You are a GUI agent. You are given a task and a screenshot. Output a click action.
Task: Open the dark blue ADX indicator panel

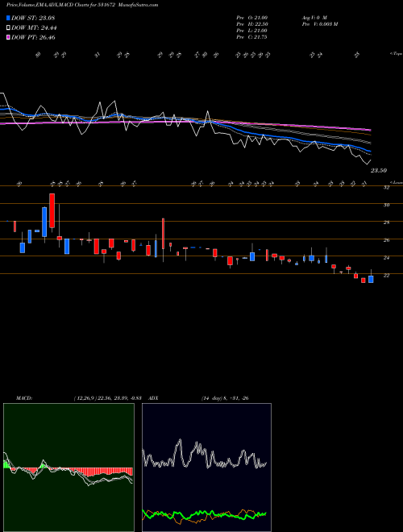[x=206, y=468]
